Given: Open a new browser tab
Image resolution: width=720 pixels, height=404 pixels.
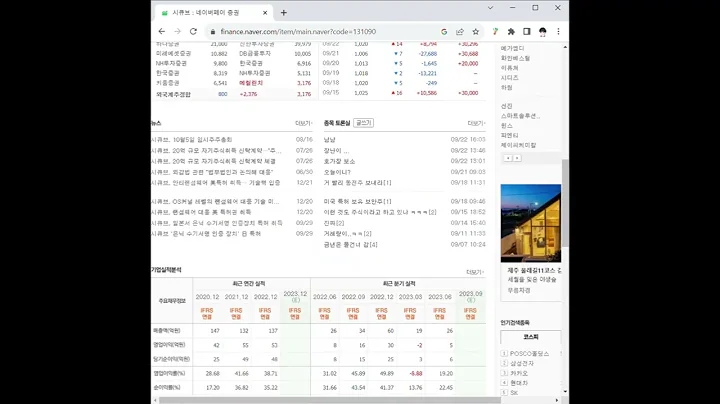Looking at the screenshot, I should (284, 13).
